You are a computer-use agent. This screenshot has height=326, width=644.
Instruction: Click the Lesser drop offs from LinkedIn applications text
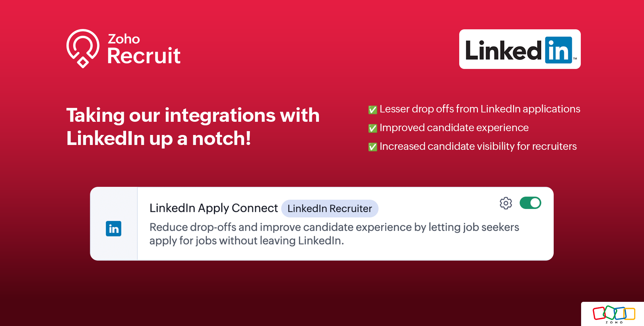click(480, 109)
